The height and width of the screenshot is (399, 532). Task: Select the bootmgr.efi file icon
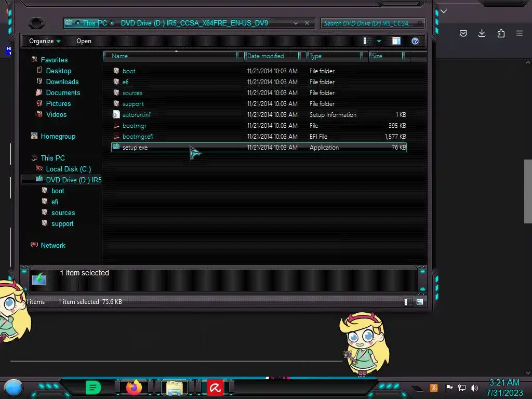coord(116,137)
